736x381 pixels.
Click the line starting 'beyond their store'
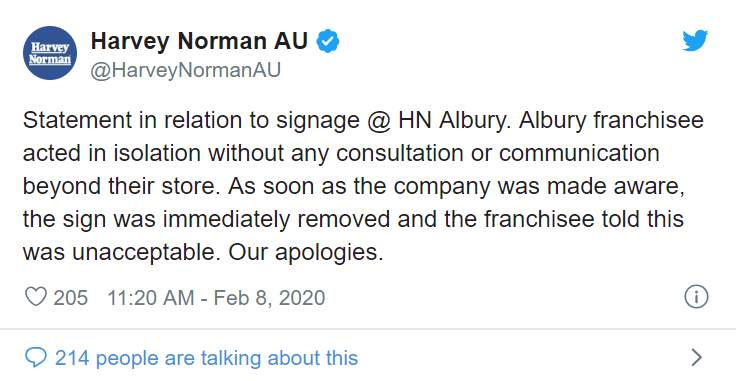(x=354, y=187)
